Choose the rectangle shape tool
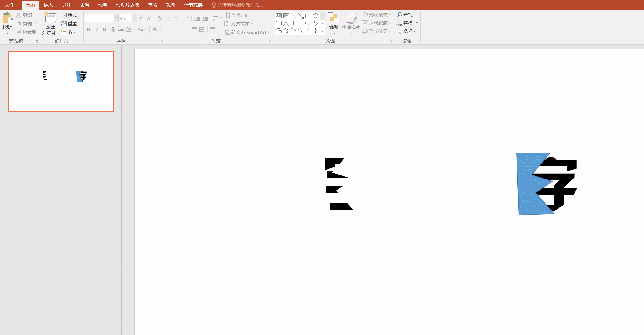644x335 pixels. pyautogui.click(x=308, y=16)
